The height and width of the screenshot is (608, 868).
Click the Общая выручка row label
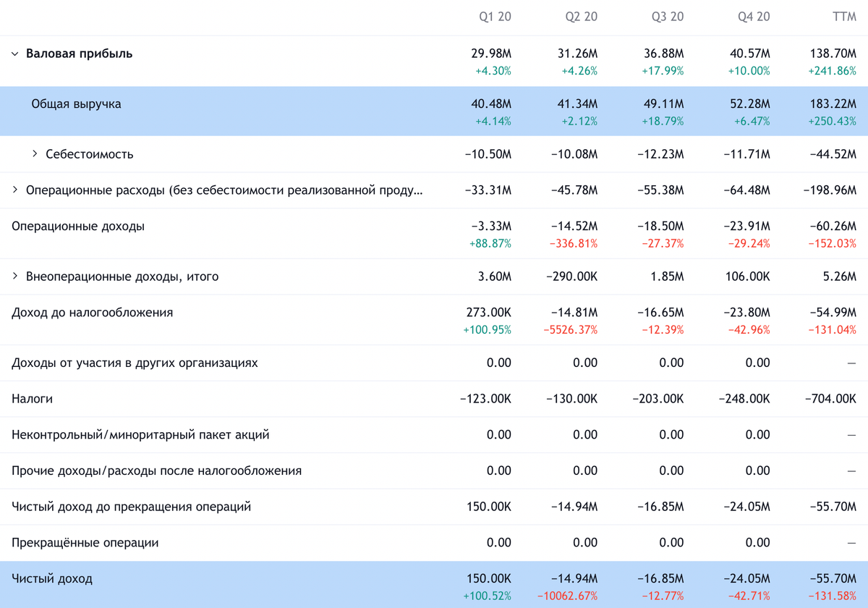[x=76, y=104]
